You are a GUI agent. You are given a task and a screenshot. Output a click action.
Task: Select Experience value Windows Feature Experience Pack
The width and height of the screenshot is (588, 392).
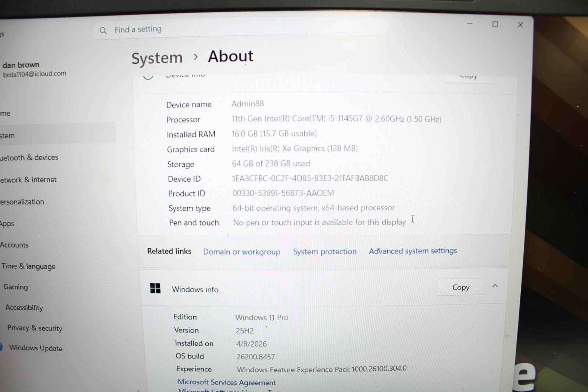point(322,369)
